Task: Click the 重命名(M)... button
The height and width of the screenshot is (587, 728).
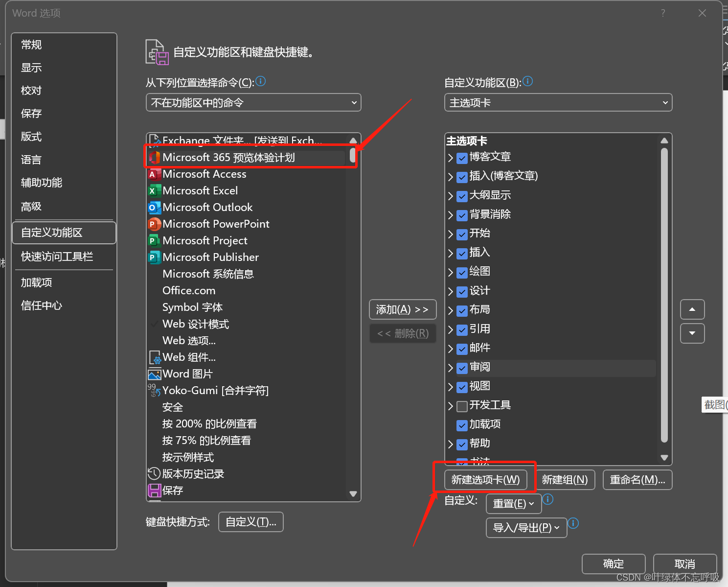Action: tap(637, 480)
